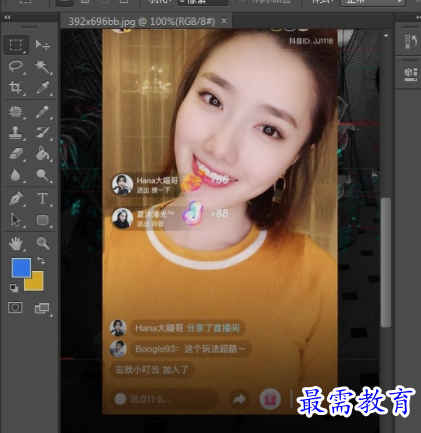Expand the right panel dock arrows
Image resolution: width=421 pixels, height=433 pixels.
[418, 17]
